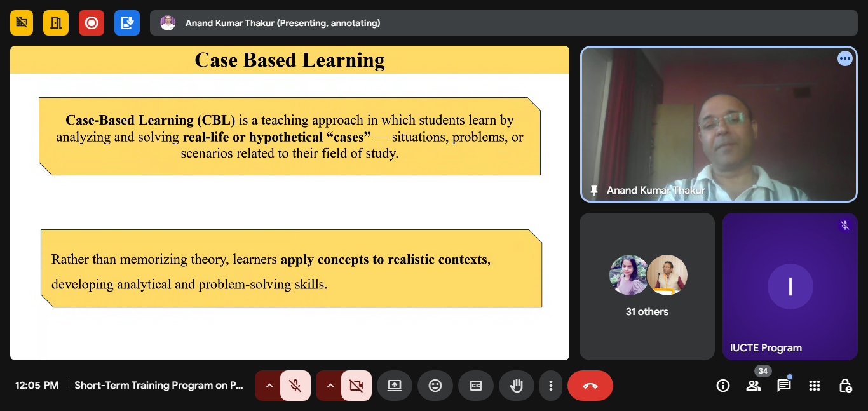Leave the call with red hang-up button
The image size is (868, 411).
pyautogui.click(x=590, y=386)
